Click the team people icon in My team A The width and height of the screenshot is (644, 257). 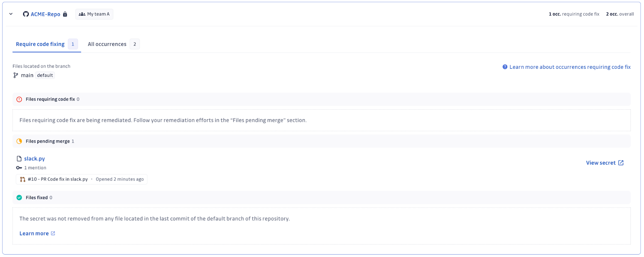click(82, 14)
